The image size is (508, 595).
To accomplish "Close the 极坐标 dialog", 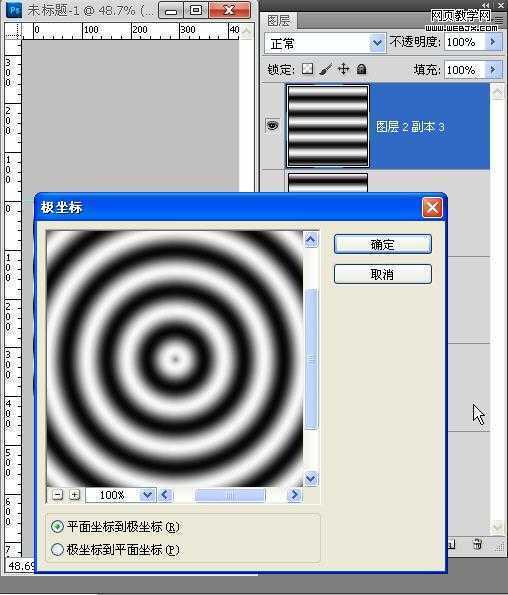I will click(432, 208).
